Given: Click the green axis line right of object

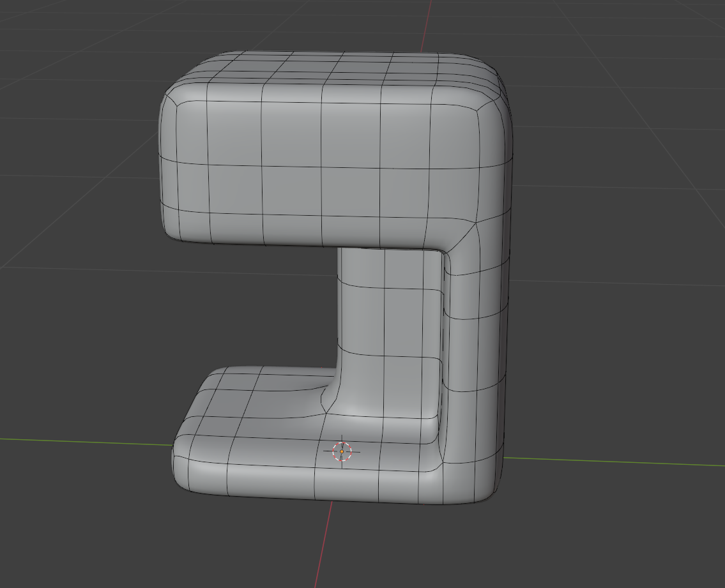Looking at the screenshot, I should pos(614,462).
